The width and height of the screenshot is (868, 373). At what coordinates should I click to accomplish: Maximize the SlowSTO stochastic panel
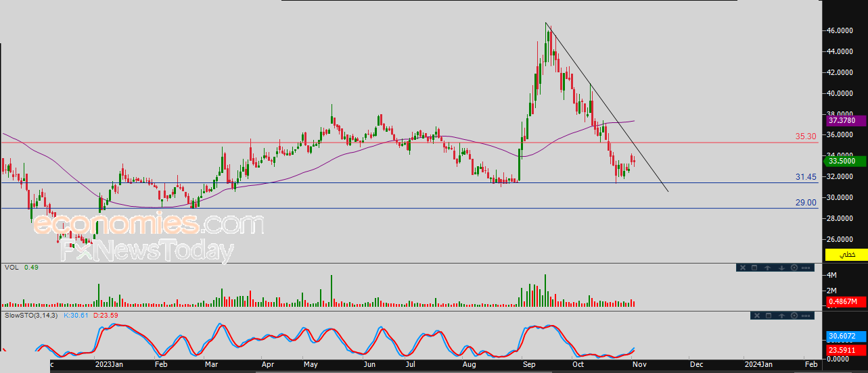pos(769,316)
